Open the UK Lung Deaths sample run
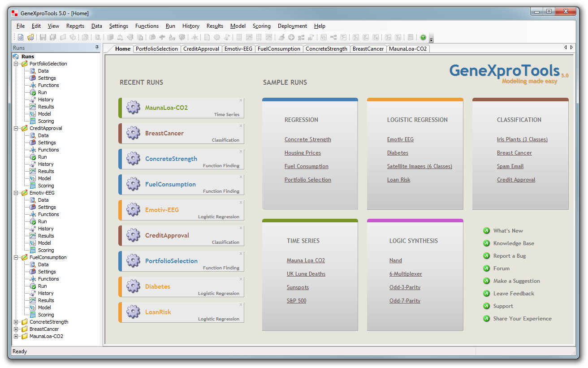Viewport: 588px width, 368px height. tap(306, 274)
